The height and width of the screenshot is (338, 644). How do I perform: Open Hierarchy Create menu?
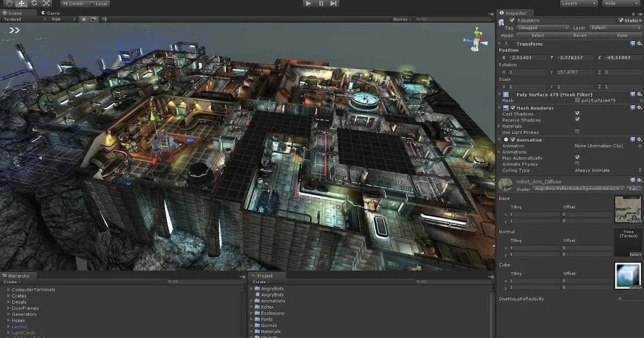click(x=12, y=282)
